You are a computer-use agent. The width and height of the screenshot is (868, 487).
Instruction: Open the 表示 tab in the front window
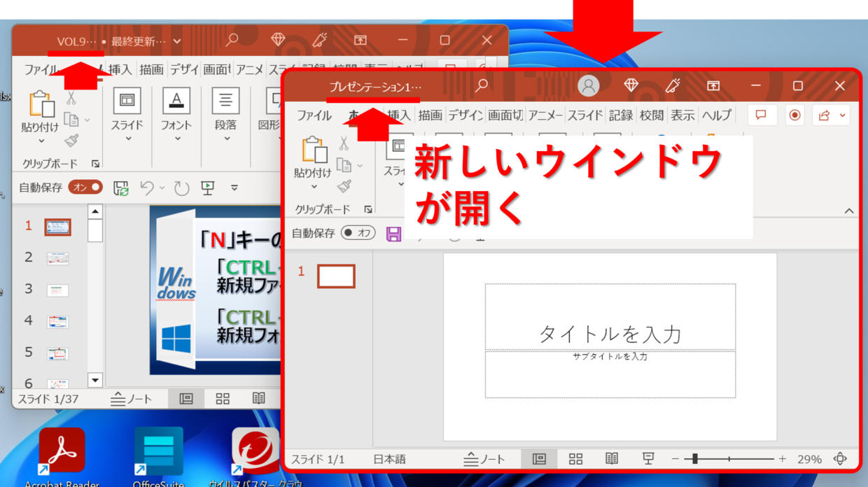coord(682,115)
